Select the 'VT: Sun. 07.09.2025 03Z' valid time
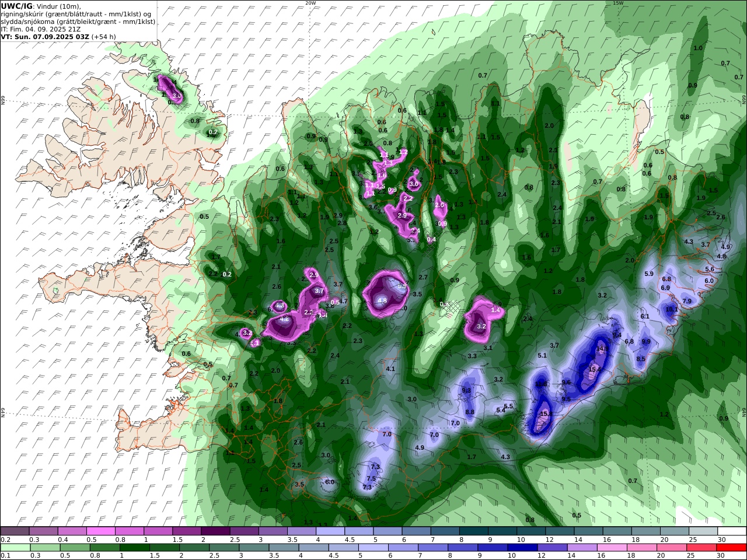 click(x=45, y=36)
